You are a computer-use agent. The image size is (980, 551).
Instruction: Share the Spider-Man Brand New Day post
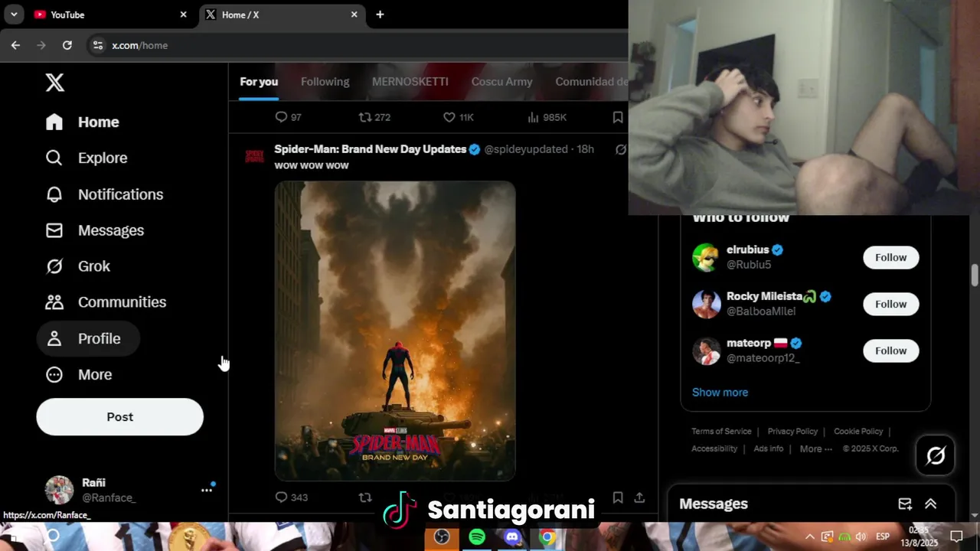[x=639, y=497]
